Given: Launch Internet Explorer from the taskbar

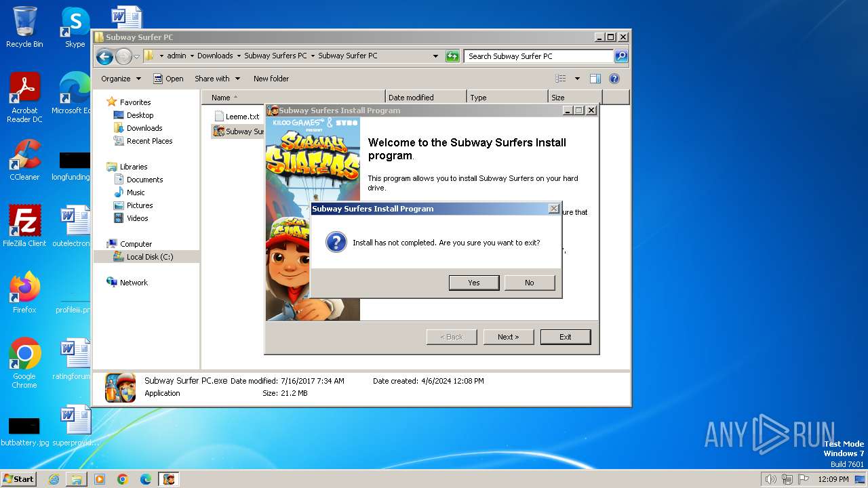Looking at the screenshot, I should click(54, 479).
